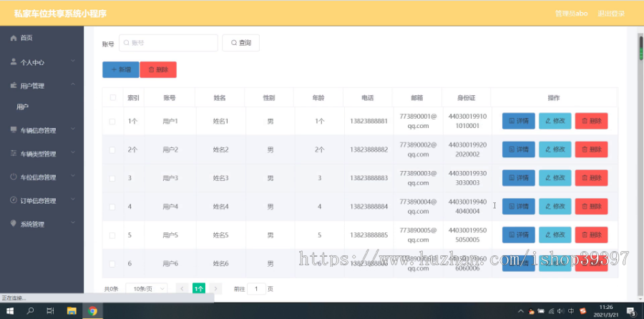
Task: Select the 系统管理 location pin icon
Action: (x=14, y=224)
